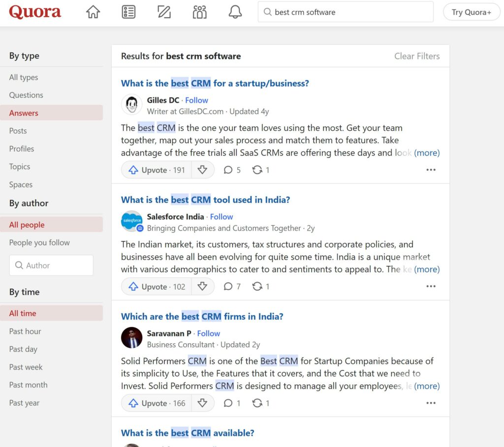Filter results to the Past week
This screenshot has height=447, width=504.
[26, 367]
